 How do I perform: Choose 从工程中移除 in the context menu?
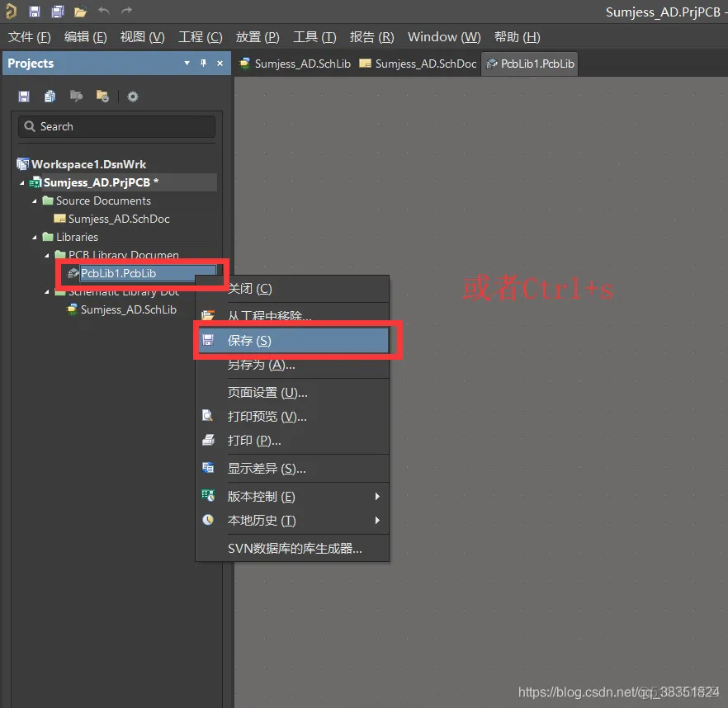[x=292, y=316]
